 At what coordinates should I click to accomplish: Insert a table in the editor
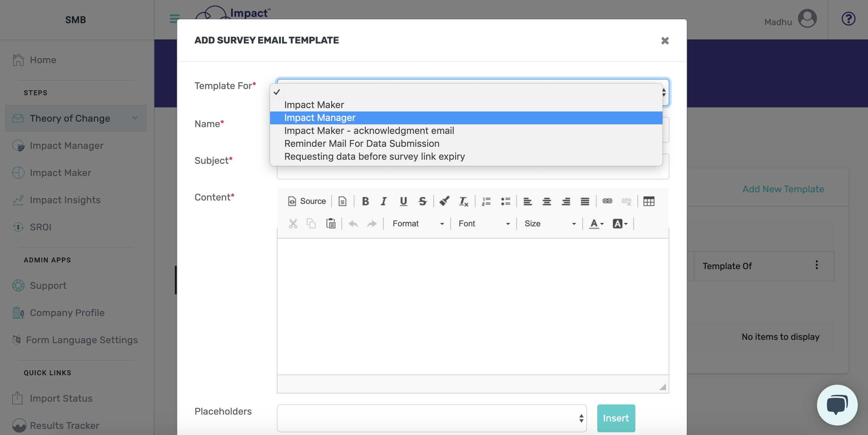point(649,201)
